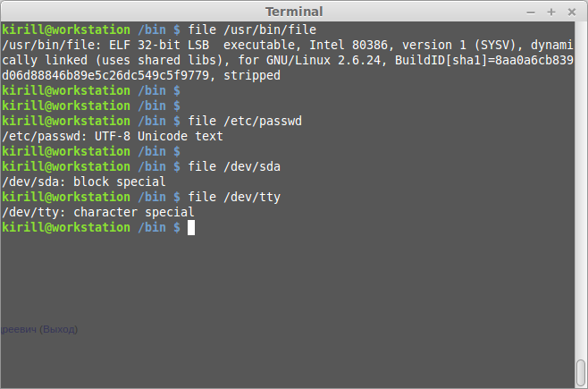
Task: Click the vertical scrollbar thumb at bottom
Action: tap(581, 371)
